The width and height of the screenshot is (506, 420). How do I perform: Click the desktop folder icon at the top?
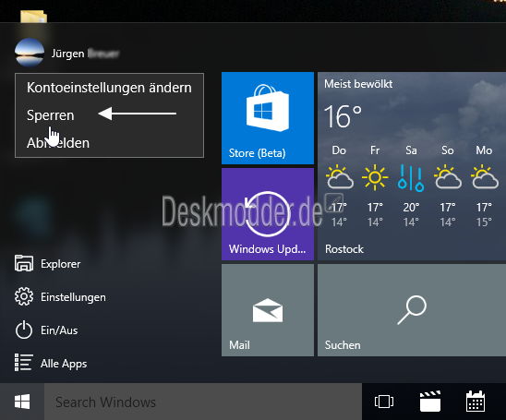(33, 16)
